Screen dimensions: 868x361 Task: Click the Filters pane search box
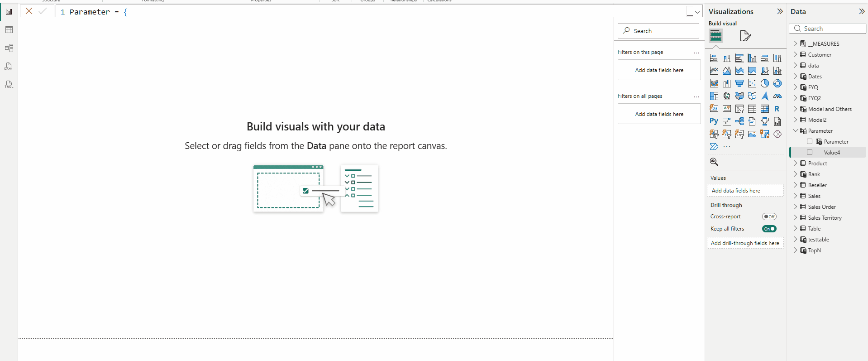click(x=658, y=31)
